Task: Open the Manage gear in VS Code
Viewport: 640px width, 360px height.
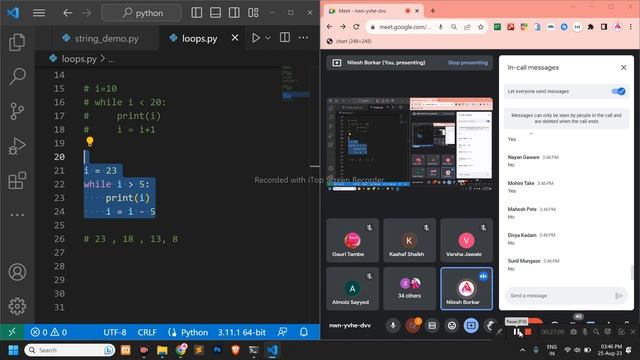Action: 17,306
